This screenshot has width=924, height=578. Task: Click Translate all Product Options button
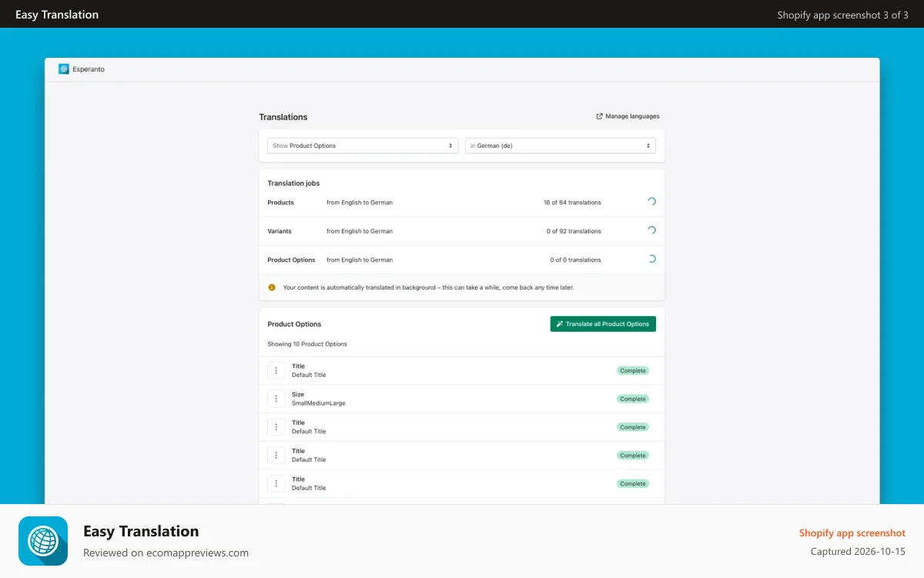point(603,324)
